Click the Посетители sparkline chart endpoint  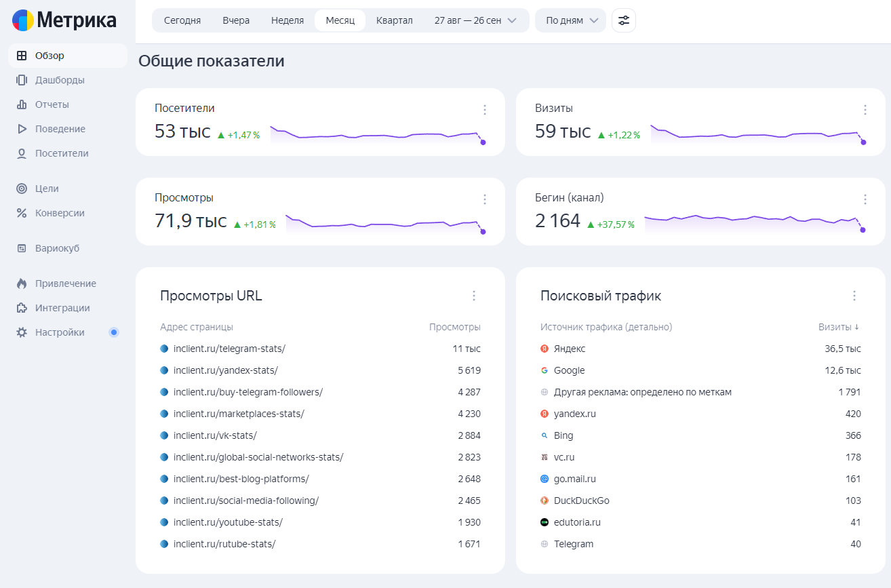pos(483,142)
